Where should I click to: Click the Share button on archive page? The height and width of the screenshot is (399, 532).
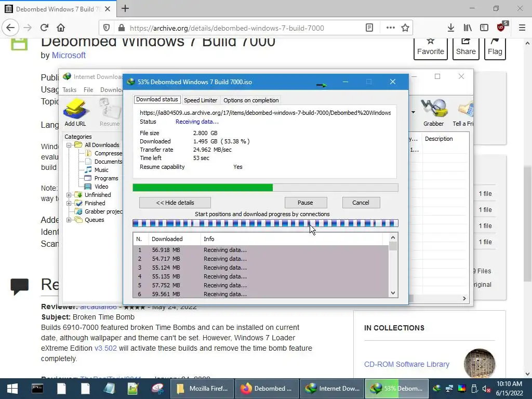[465, 48]
